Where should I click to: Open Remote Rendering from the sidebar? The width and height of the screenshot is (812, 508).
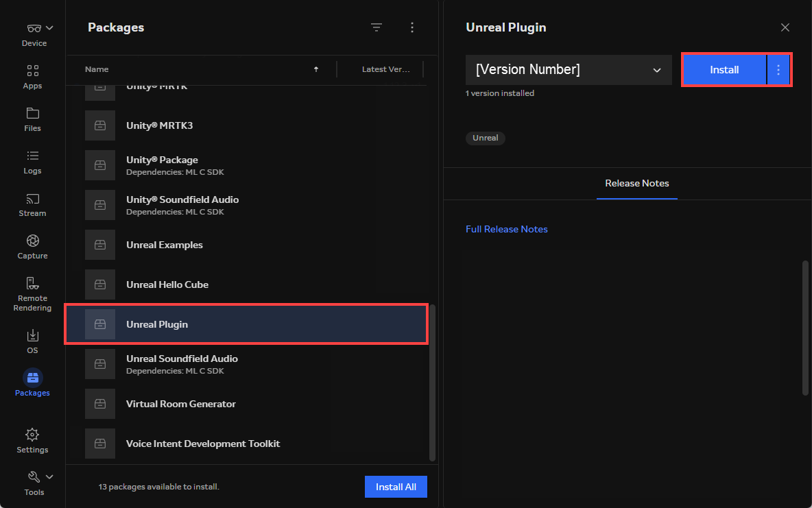click(32, 293)
